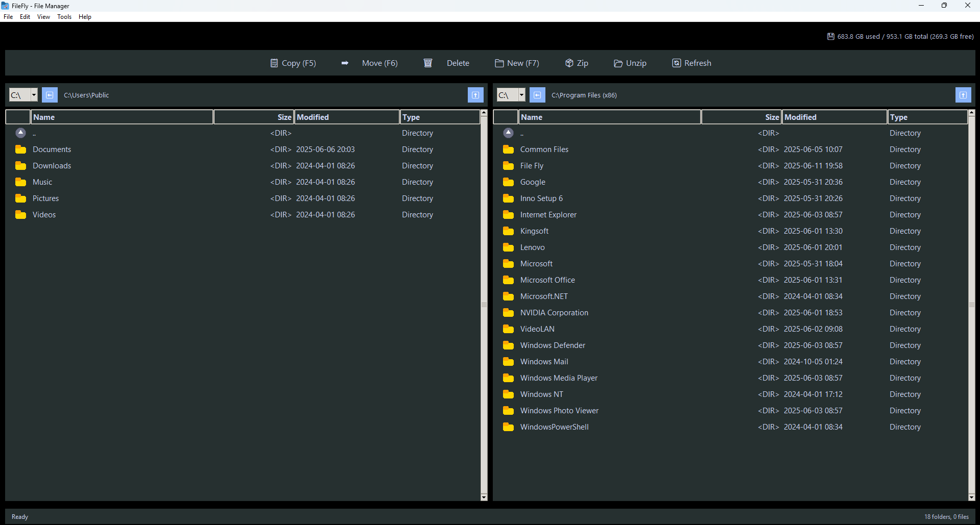Open the right pane drive selector dropdown

tap(521, 95)
